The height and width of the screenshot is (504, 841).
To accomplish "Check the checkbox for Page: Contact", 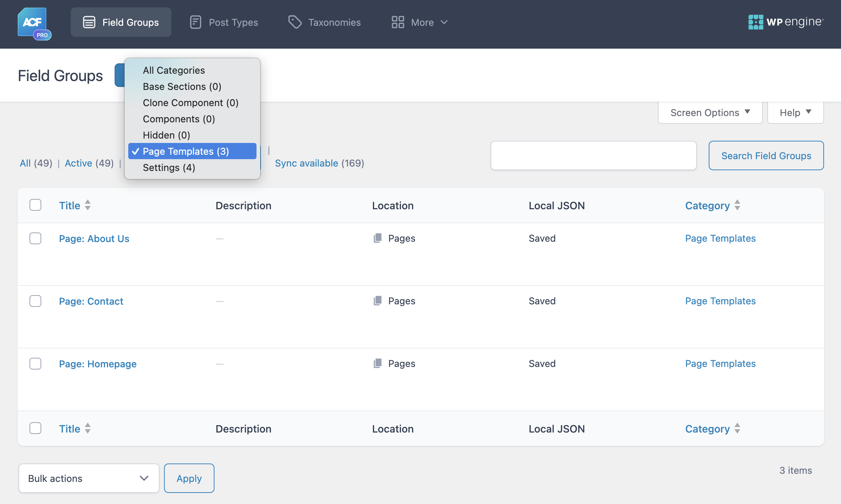I will (35, 301).
